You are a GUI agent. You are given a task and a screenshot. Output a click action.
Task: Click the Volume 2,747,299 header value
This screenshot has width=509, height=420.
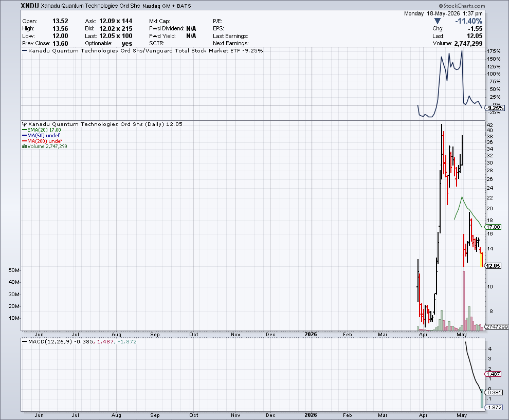[468, 44]
